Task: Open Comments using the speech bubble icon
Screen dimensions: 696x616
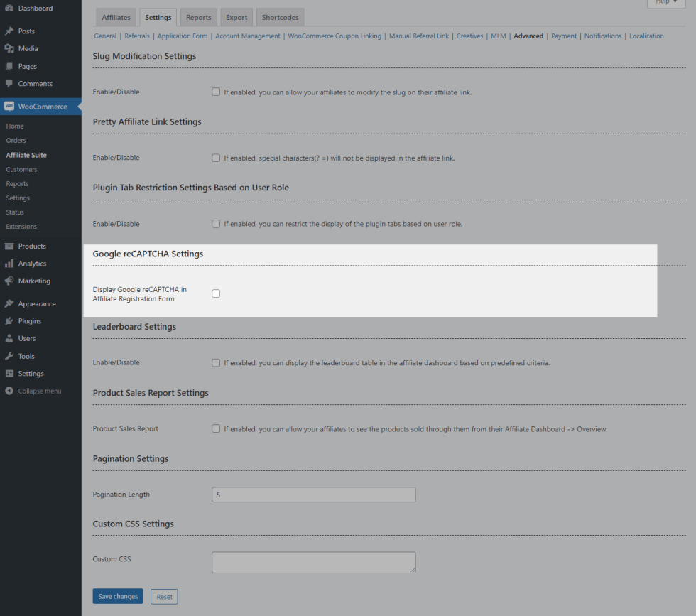Action: pyautogui.click(x=9, y=84)
